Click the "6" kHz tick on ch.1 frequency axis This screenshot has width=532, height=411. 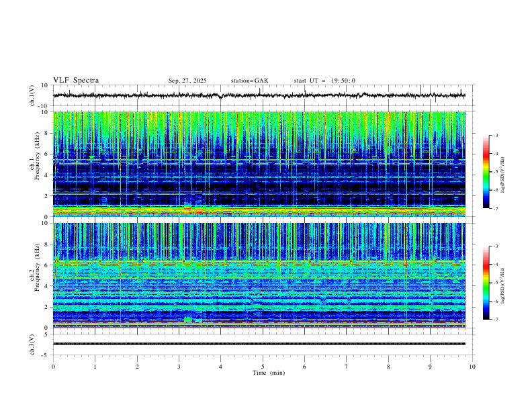click(47, 154)
